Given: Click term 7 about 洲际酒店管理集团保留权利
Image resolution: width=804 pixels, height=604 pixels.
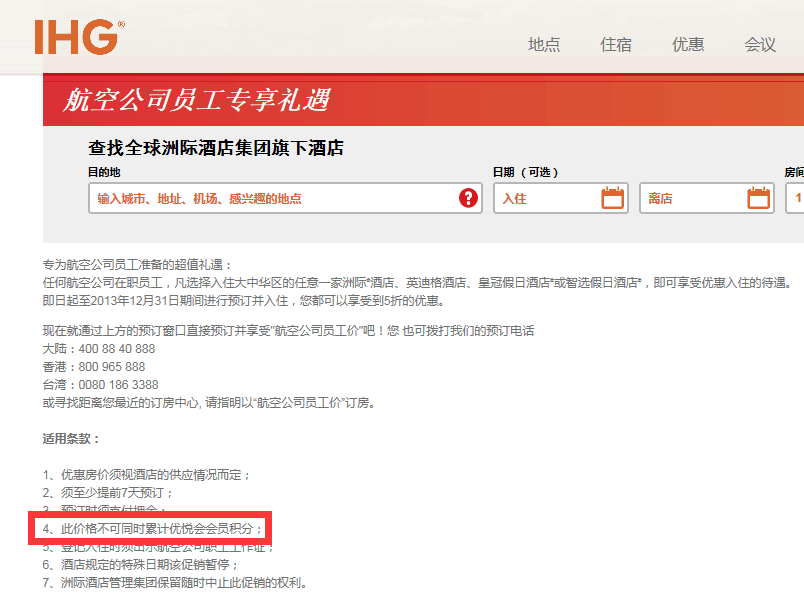Looking at the screenshot, I should tap(175, 582).
